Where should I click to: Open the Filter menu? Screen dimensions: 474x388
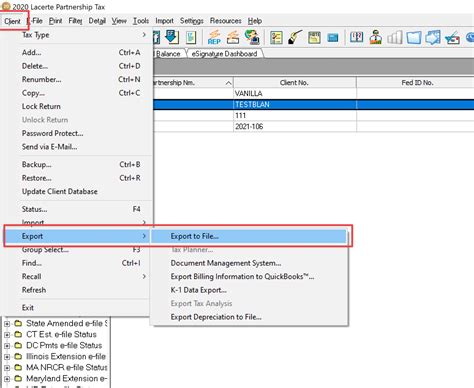(75, 21)
